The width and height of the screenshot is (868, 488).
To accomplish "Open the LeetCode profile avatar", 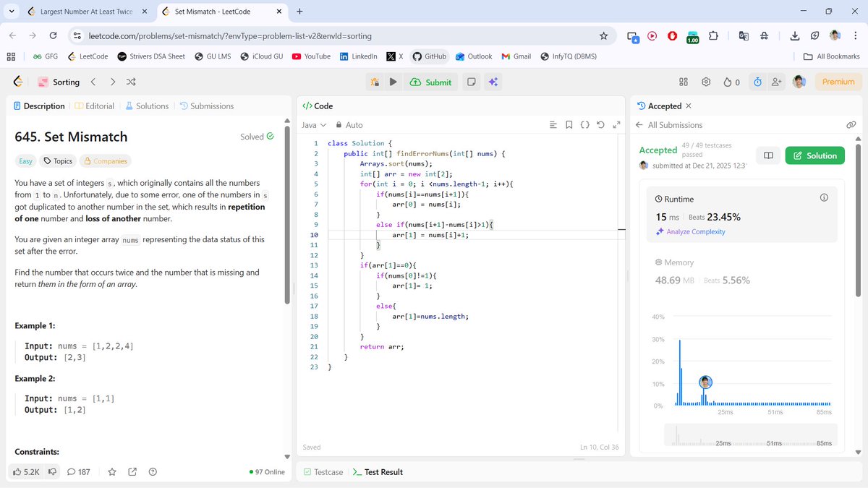I will click(799, 82).
